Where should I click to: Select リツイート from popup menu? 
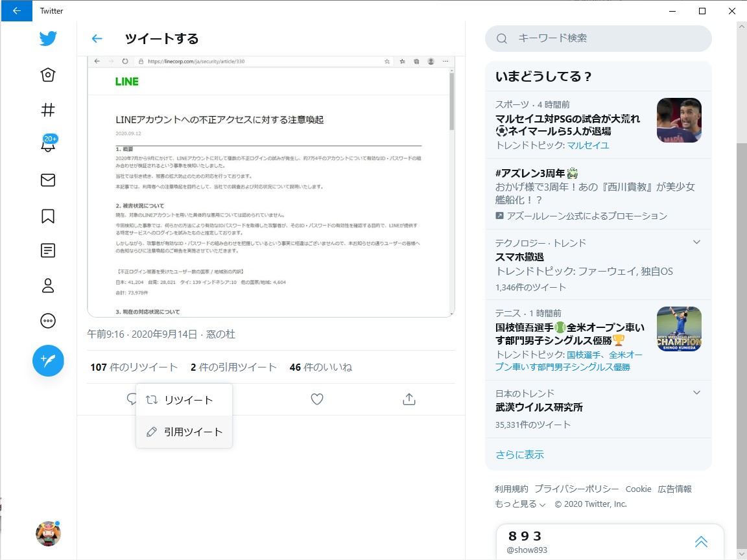click(x=184, y=400)
